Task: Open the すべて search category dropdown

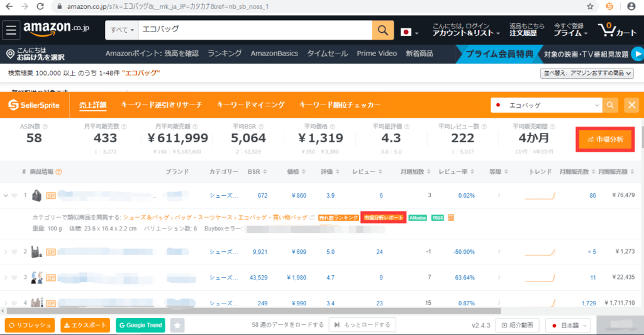Action: point(121,30)
